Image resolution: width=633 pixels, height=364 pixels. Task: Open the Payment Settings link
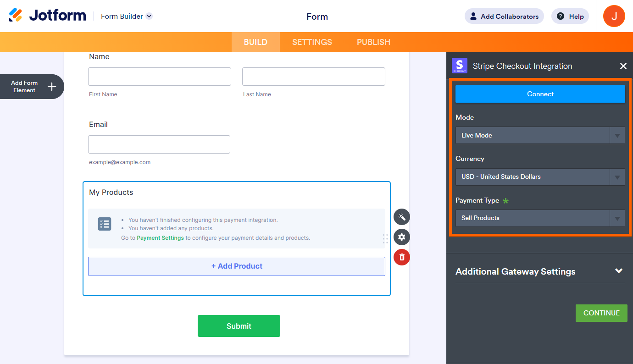click(x=160, y=238)
